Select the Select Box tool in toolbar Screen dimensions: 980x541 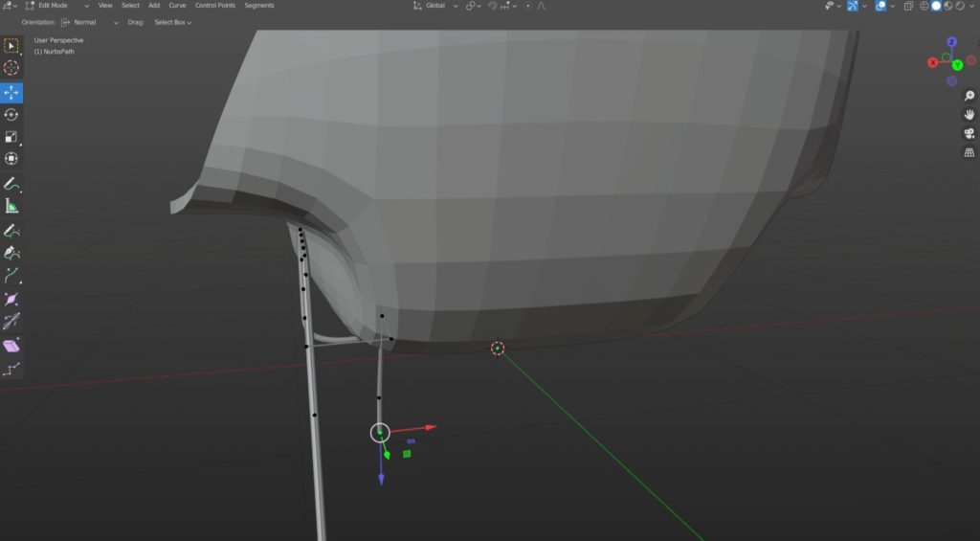click(11, 46)
